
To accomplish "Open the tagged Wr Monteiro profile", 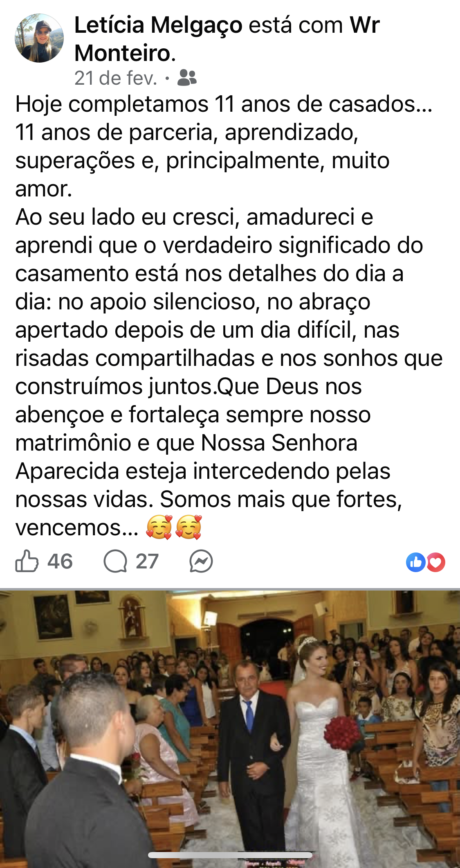I will tap(227, 39).
